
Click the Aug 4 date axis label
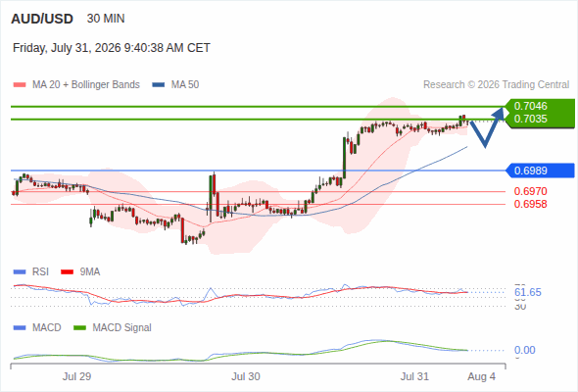(x=481, y=376)
